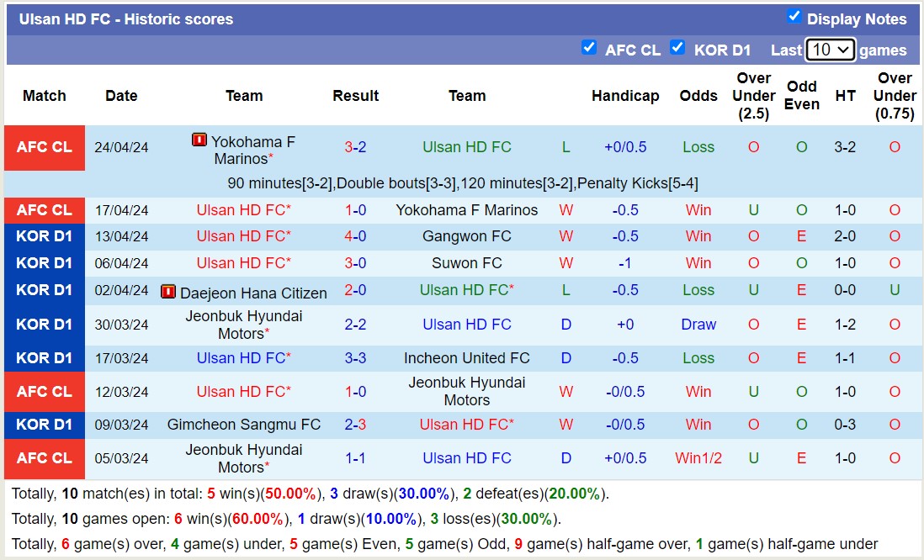The image size is (924, 560).
Task: Disable the KOR D1 filter checkbox
Action: (678, 48)
